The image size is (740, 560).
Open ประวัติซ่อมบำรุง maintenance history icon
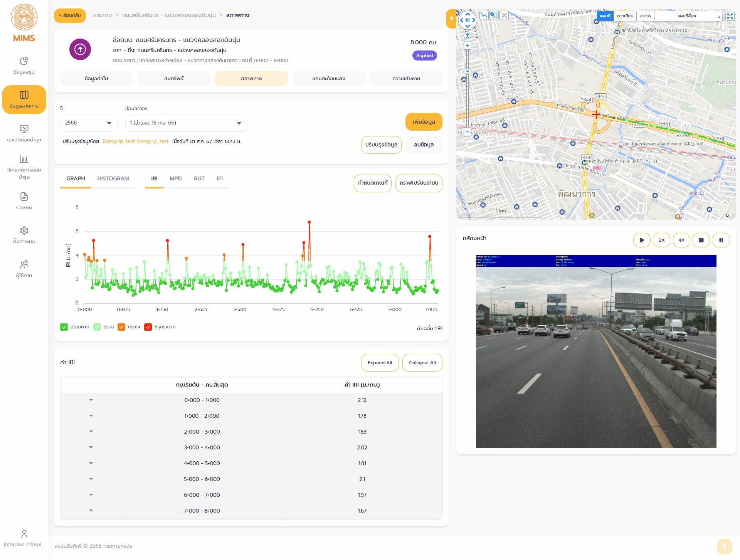coord(24,129)
